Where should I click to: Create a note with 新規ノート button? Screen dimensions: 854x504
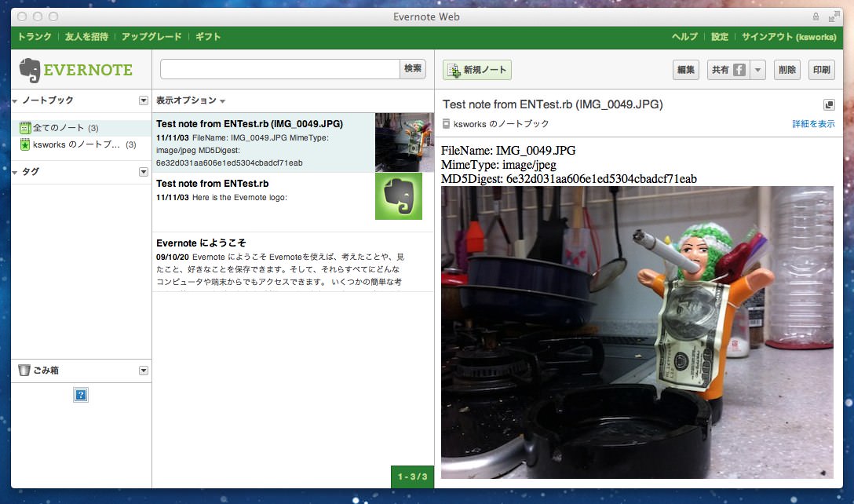click(x=477, y=70)
